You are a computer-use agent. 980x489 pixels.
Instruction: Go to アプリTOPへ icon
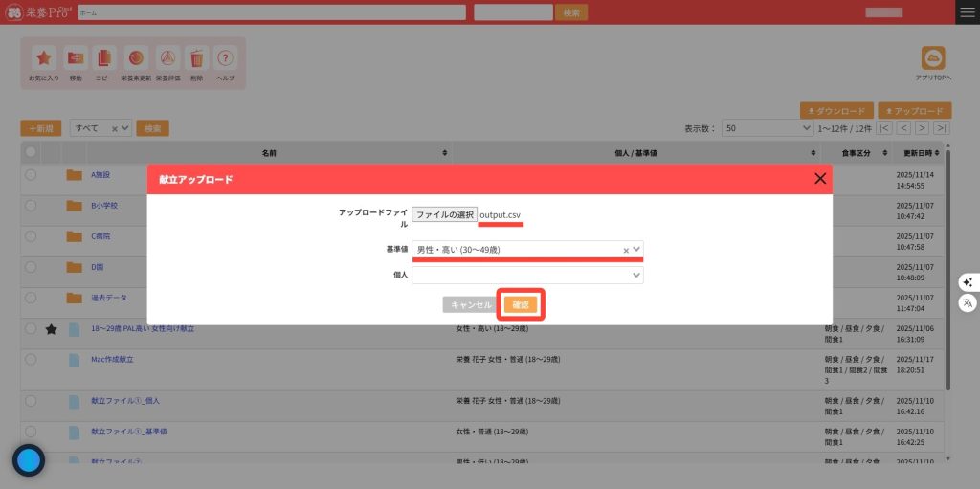[x=932, y=58]
